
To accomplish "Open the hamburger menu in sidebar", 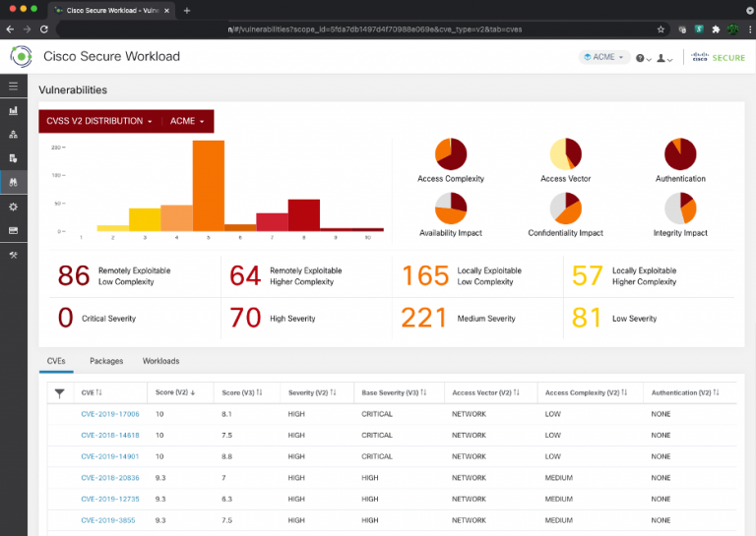I will click(13, 87).
